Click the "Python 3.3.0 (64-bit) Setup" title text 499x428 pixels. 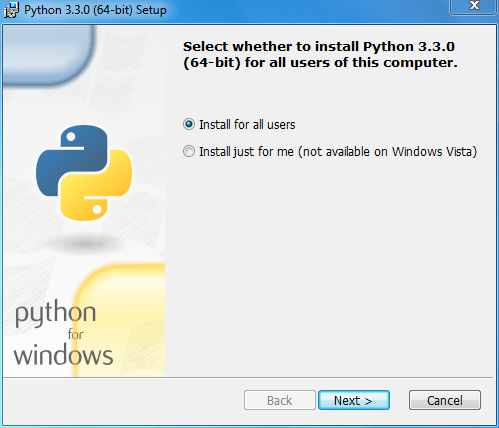click(x=95, y=10)
